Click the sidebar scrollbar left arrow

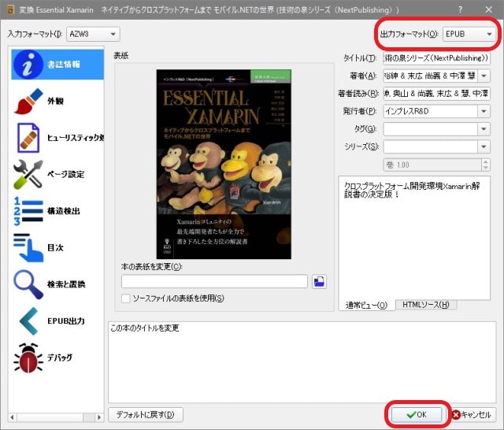[x=13, y=417]
